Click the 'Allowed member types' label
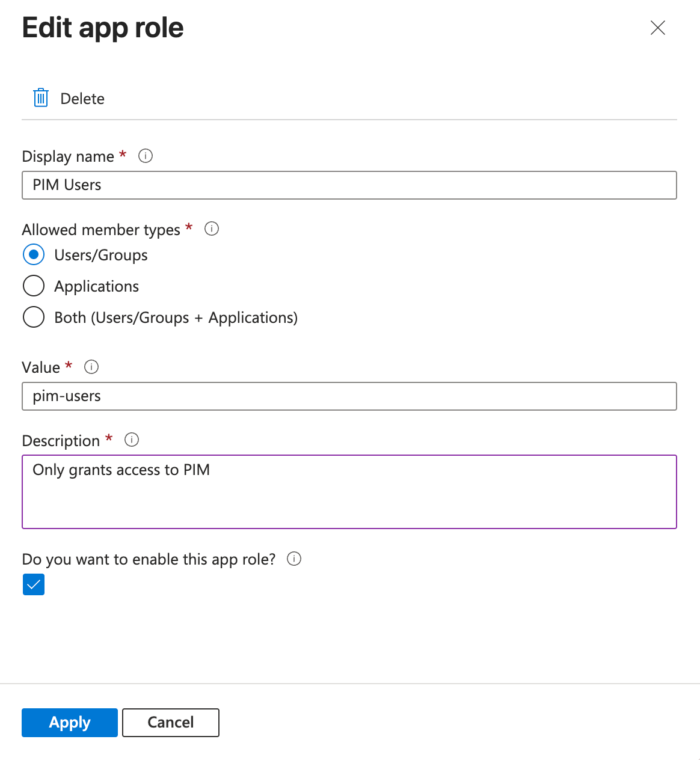 [101, 230]
